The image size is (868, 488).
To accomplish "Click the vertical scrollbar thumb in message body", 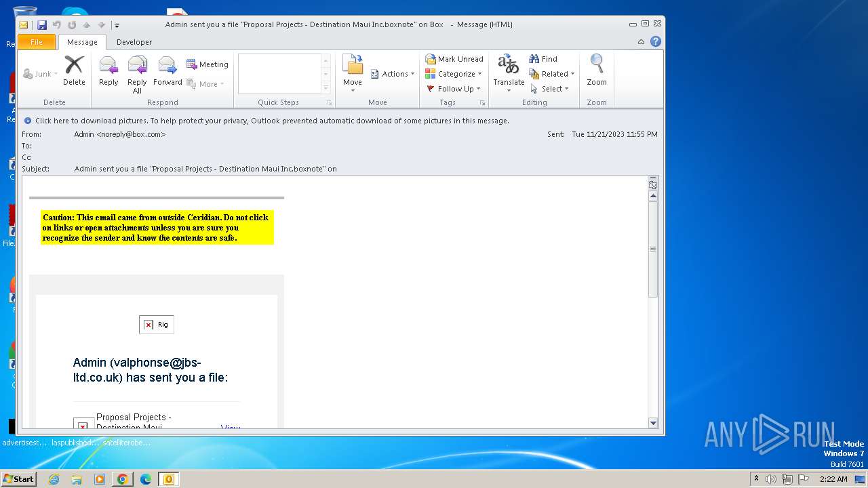I will pos(653,249).
